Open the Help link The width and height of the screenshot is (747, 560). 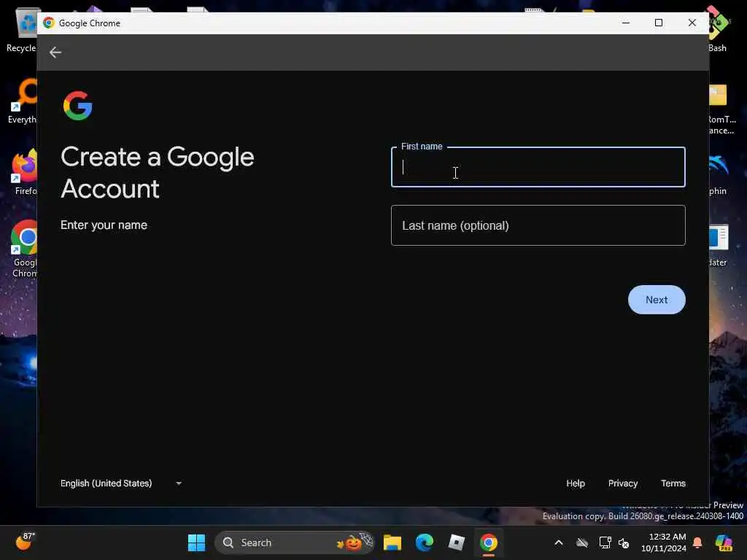click(576, 483)
